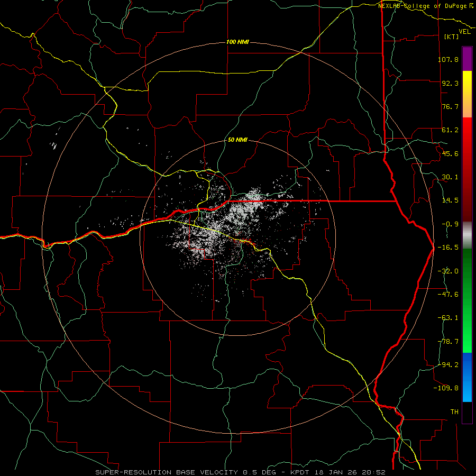The width and height of the screenshot is (476, 476).
Task: Click the VEL legend title
Action: (x=464, y=31)
